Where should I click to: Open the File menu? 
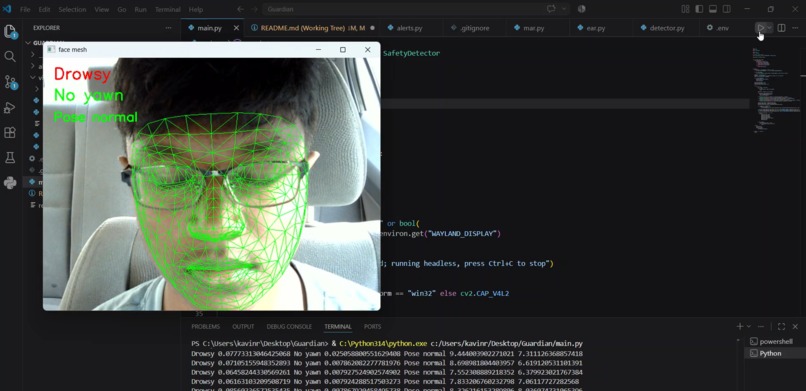(x=25, y=9)
